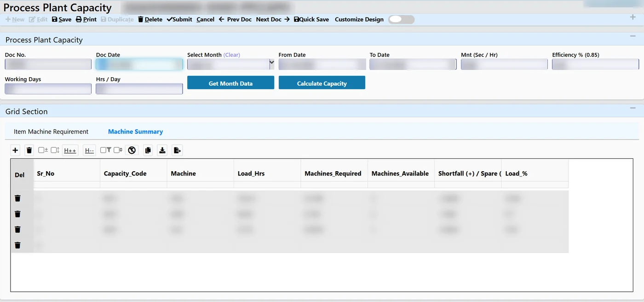The height and width of the screenshot is (302, 644).
Task: Click the grid toolbar trash icon
Action: [29, 150]
